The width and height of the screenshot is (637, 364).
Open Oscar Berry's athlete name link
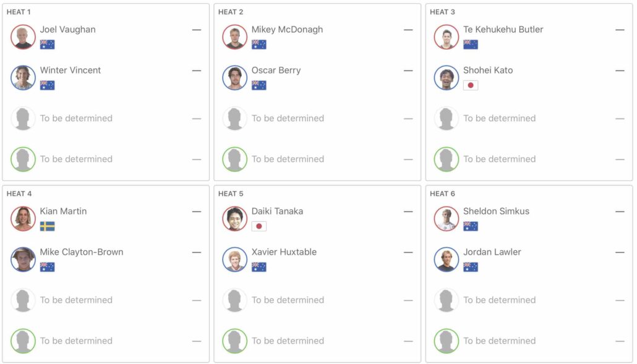(x=276, y=70)
